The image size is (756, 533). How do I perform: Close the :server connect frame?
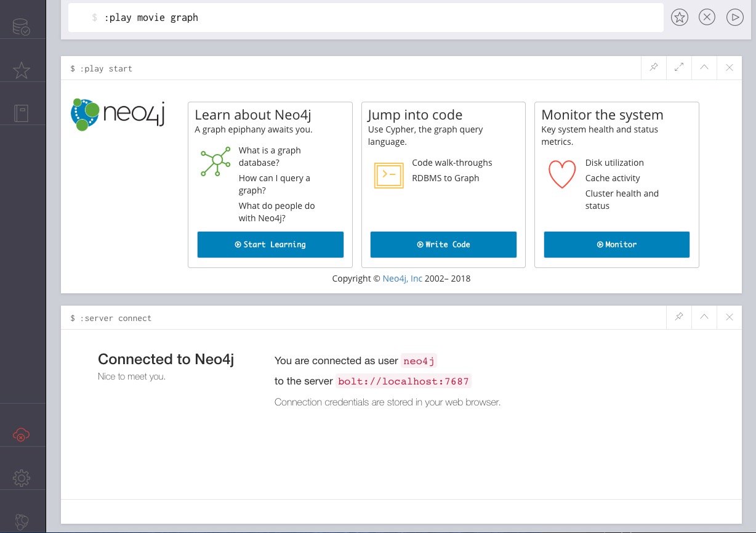tap(730, 317)
